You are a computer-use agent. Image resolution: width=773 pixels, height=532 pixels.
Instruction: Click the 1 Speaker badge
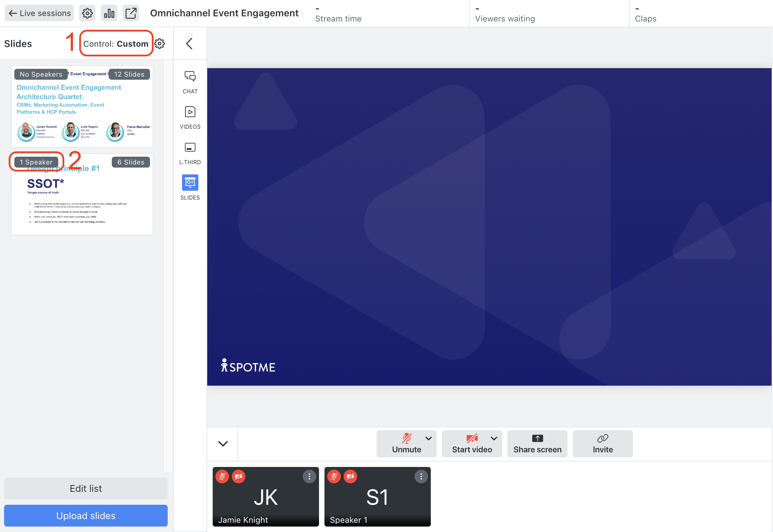(x=36, y=162)
